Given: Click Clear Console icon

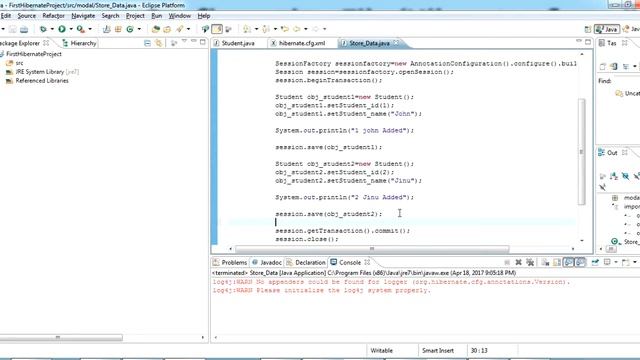Looking at the screenshot, I should click(x=545, y=262).
